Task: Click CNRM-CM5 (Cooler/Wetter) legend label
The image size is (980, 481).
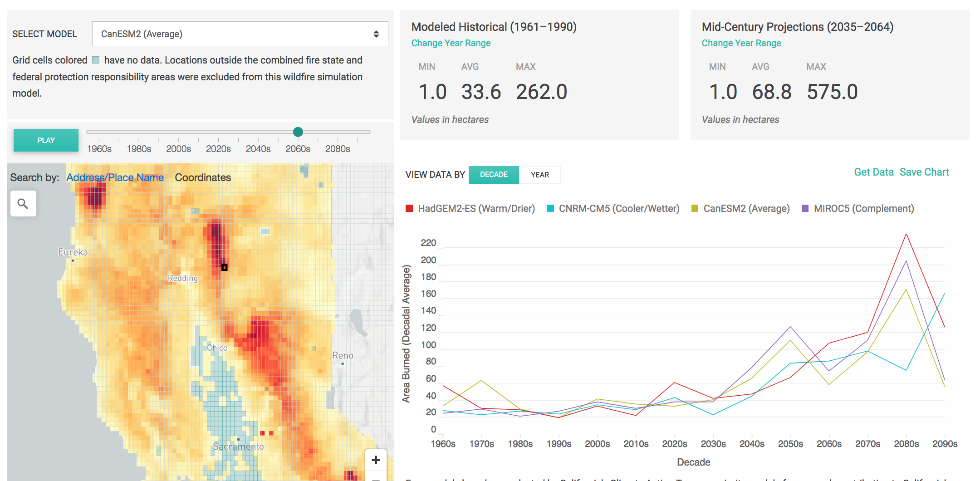Action: 619,208
